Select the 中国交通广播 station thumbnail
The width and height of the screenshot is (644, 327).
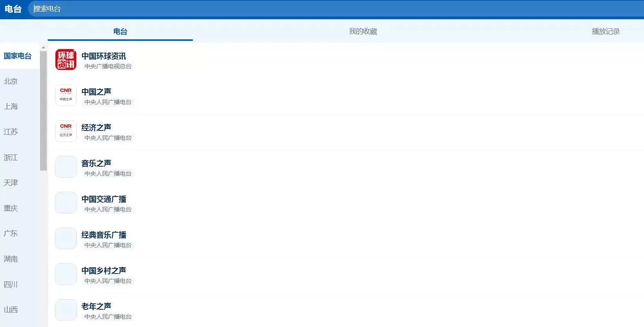66,203
